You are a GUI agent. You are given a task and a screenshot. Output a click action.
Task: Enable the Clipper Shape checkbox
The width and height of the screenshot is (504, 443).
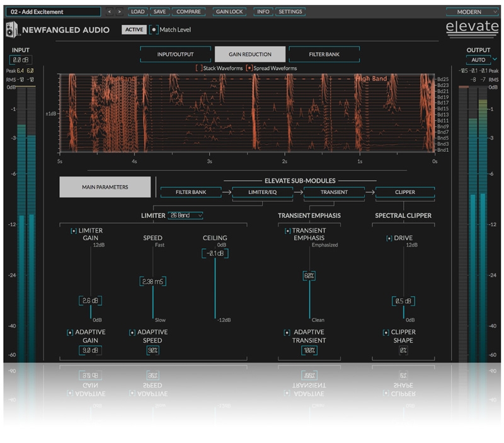[x=386, y=332]
